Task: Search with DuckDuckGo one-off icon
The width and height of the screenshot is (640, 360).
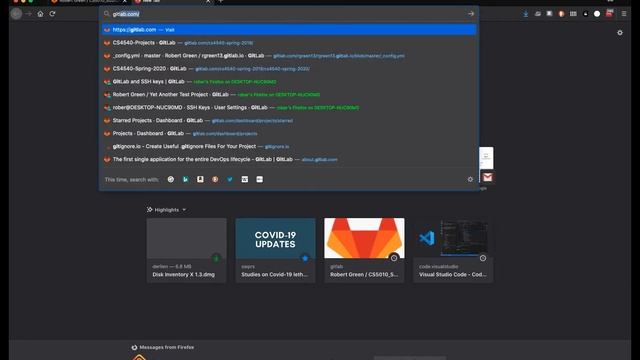Action: click(x=215, y=179)
